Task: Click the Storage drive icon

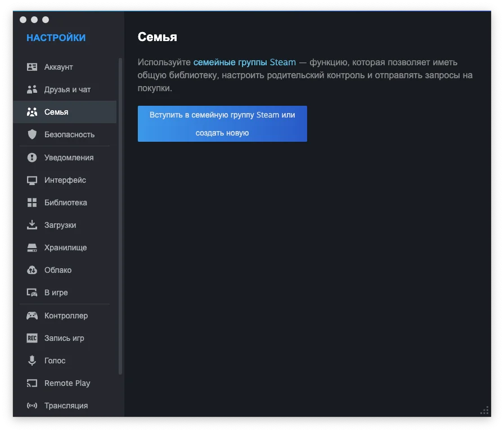Action: tap(32, 247)
